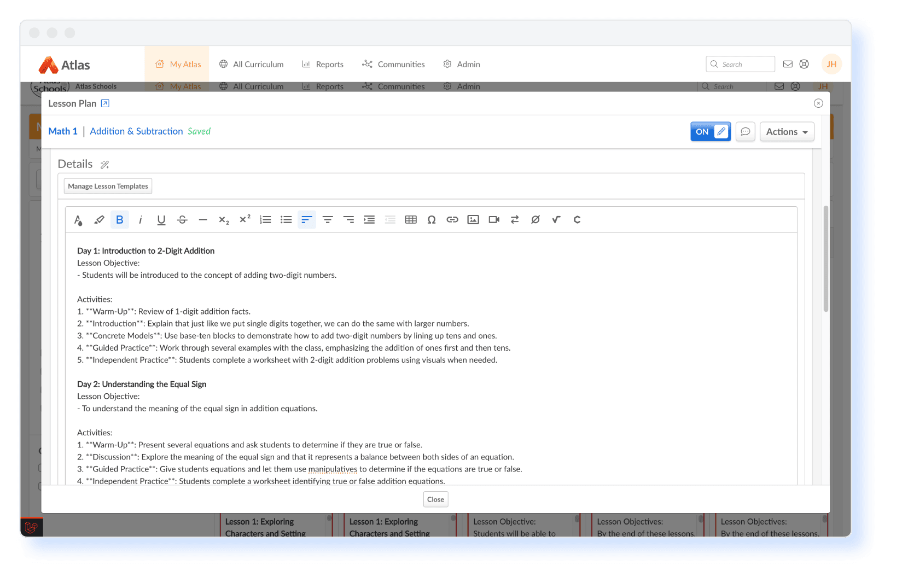Add a hyperlink using the link icon

click(x=452, y=220)
